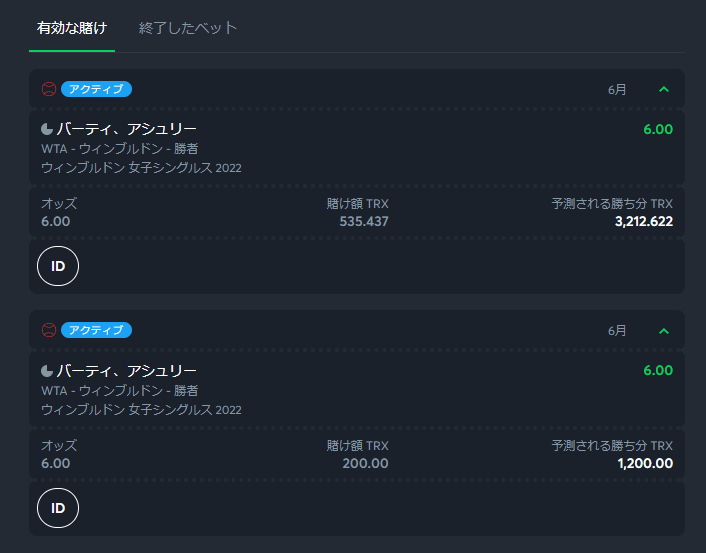Click the 6月 date on first bet header
706x553 pixels.
617,90
